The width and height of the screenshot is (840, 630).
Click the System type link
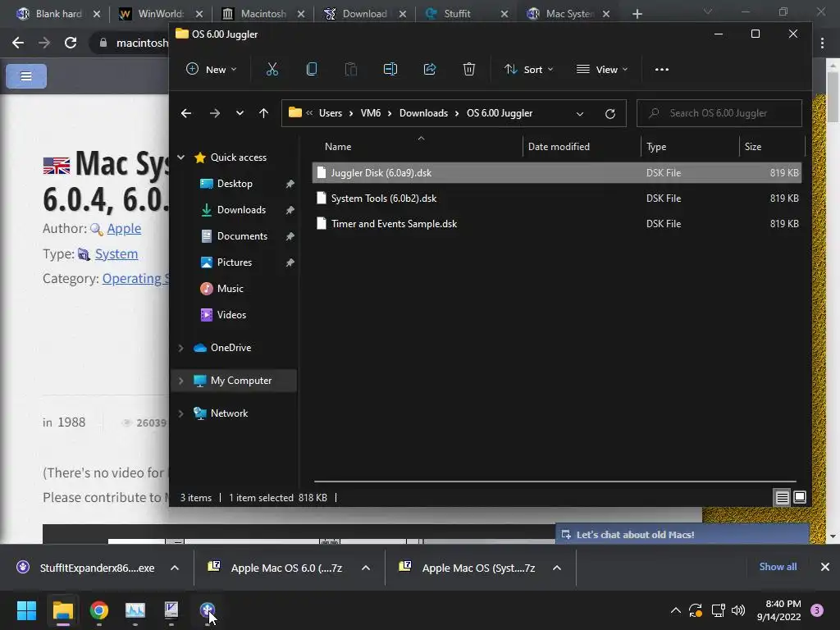[x=116, y=254]
